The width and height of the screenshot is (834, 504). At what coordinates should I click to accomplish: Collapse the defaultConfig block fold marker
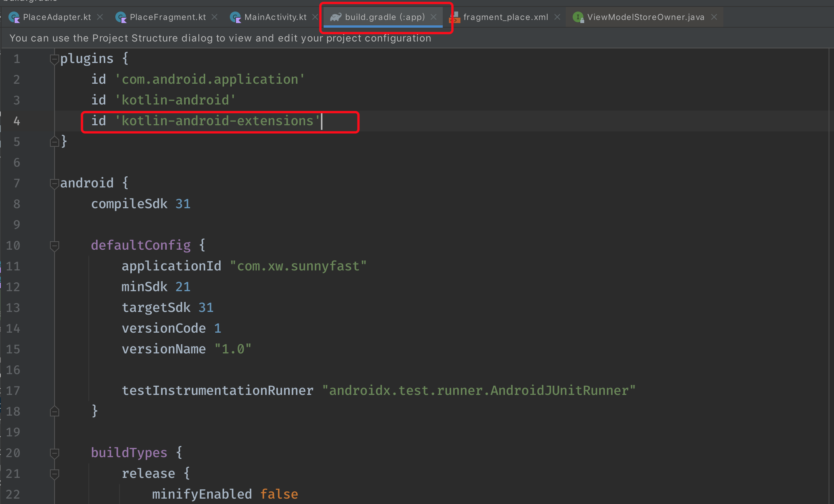click(54, 245)
